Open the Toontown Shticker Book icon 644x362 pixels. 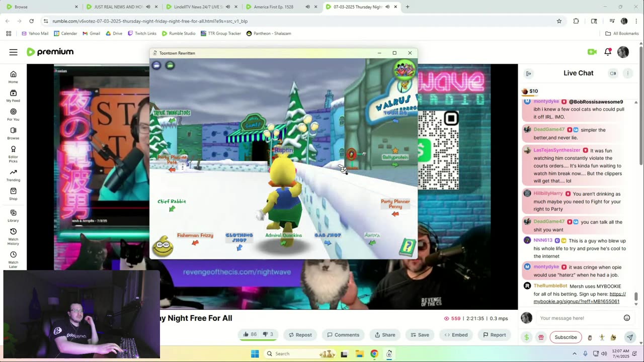(408, 247)
